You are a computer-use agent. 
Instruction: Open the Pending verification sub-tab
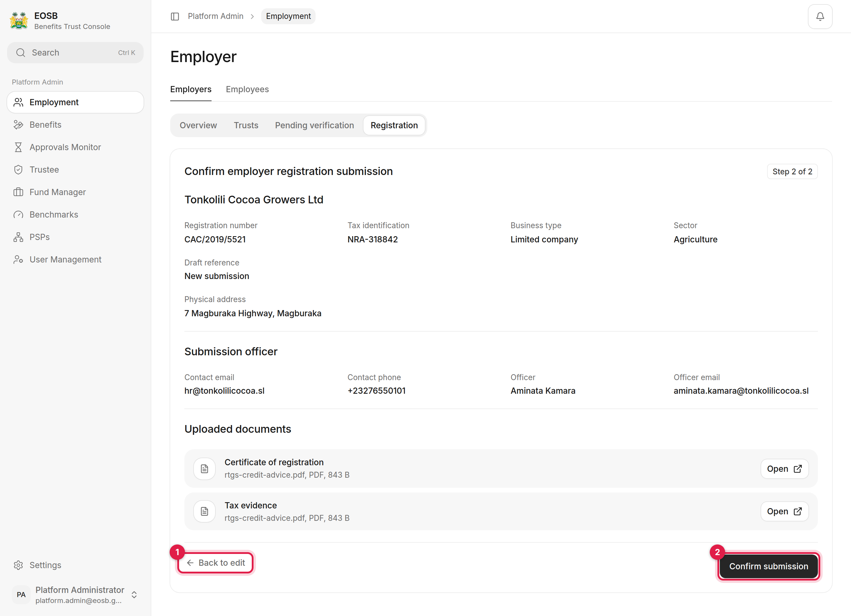tap(314, 125)
